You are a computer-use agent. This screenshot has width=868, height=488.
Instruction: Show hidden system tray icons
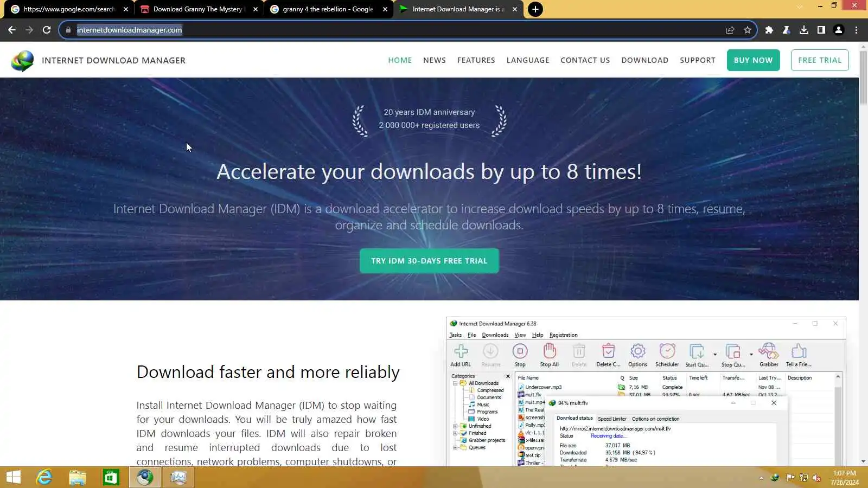(x=761, y=478)
